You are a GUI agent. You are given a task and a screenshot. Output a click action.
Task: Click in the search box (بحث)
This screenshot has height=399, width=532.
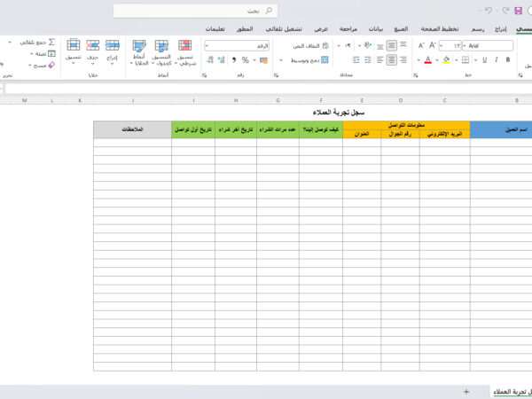[195, 11]
